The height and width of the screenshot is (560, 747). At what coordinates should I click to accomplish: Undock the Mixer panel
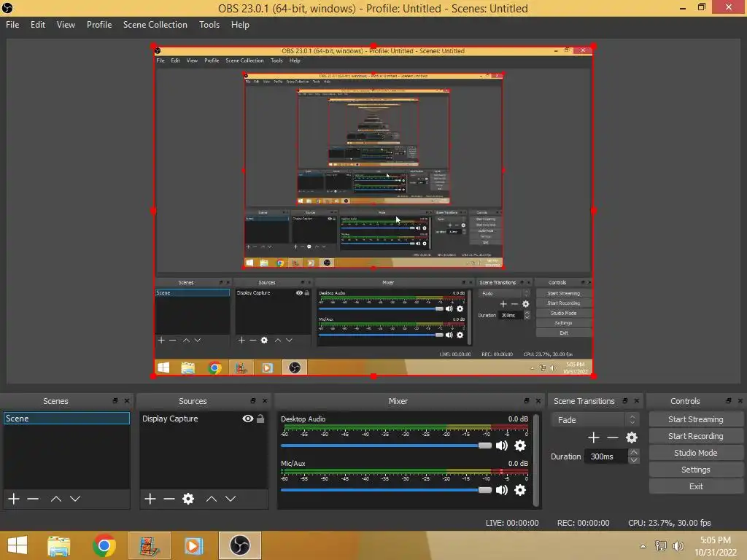pyautogui.click(x=527, y=401)
